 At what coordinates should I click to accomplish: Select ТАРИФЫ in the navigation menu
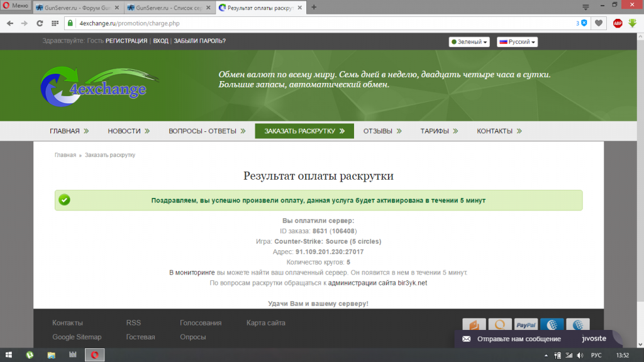point(435,131)
